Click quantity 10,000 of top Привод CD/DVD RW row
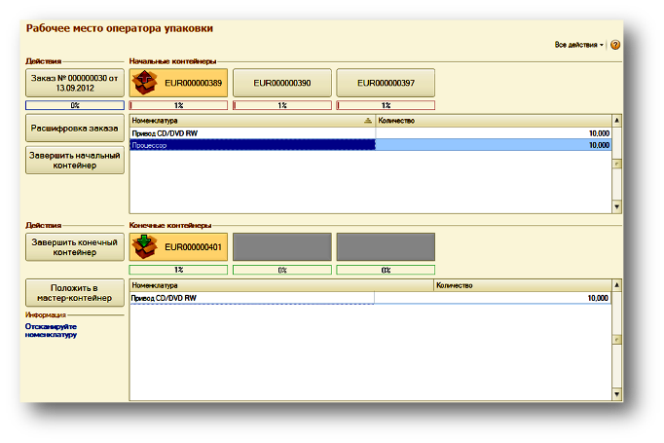The height and width of the screenshot is (443, 664). [599, 133]
